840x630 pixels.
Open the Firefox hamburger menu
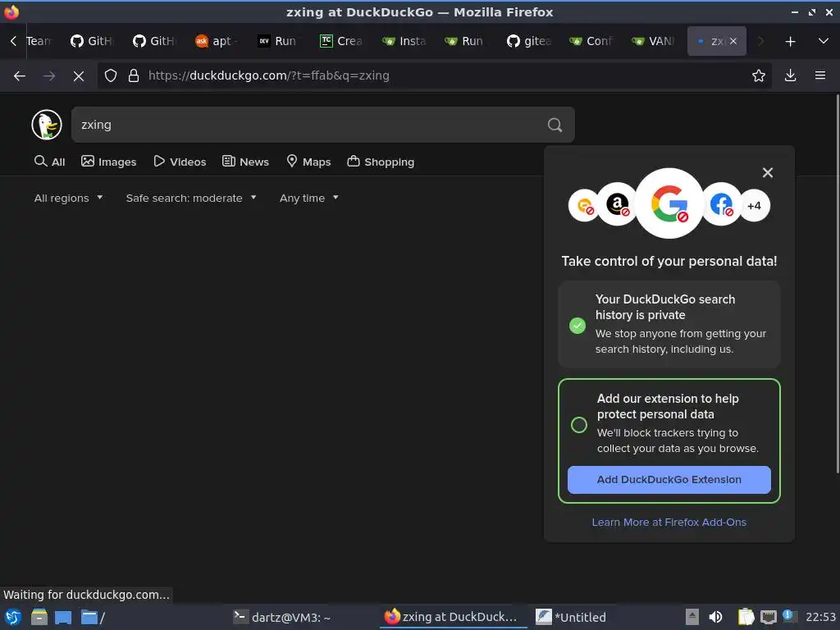pos(820,75)
